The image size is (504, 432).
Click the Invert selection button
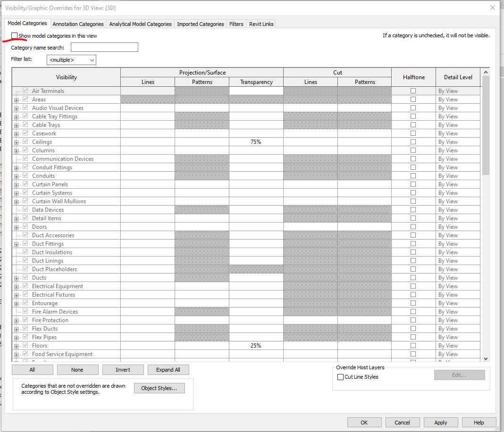123,369
